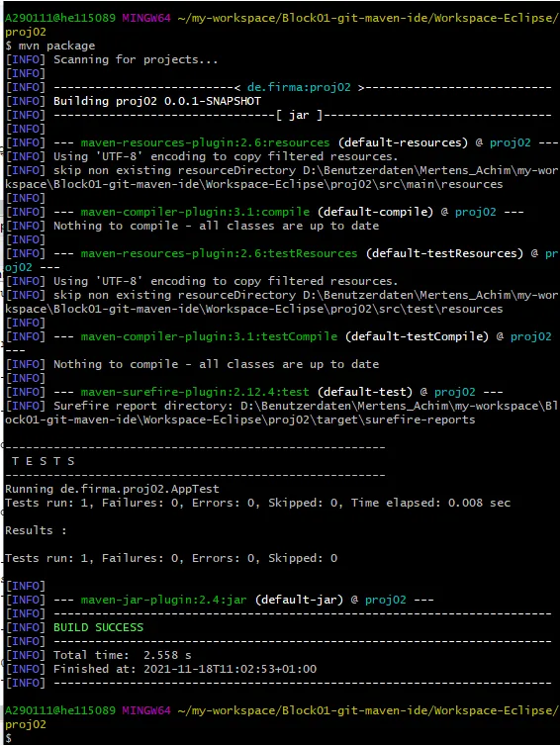
Task: Select the '(default-test)' execution id
Action: tap(365, 392)
